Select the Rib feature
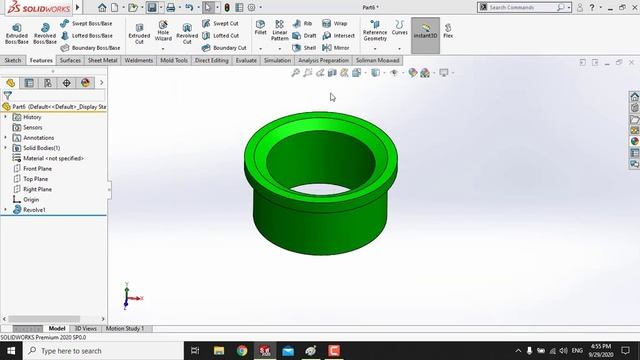 pos(302,24)
